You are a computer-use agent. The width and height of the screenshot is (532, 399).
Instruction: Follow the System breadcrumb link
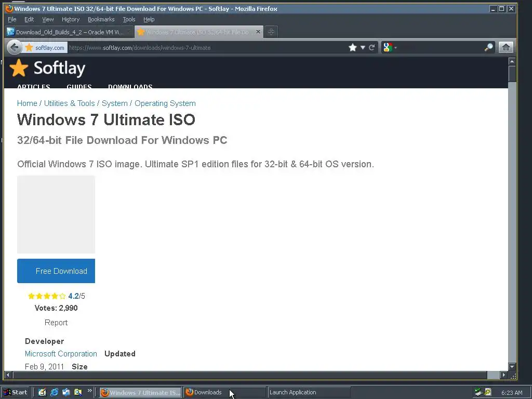click(x=115, y=103)
